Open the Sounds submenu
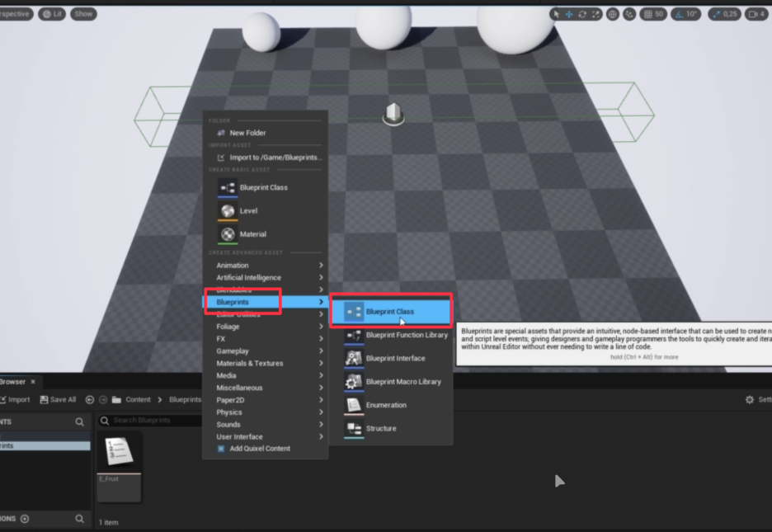Viewport: 772px width, 532px height. click(266, 425)
